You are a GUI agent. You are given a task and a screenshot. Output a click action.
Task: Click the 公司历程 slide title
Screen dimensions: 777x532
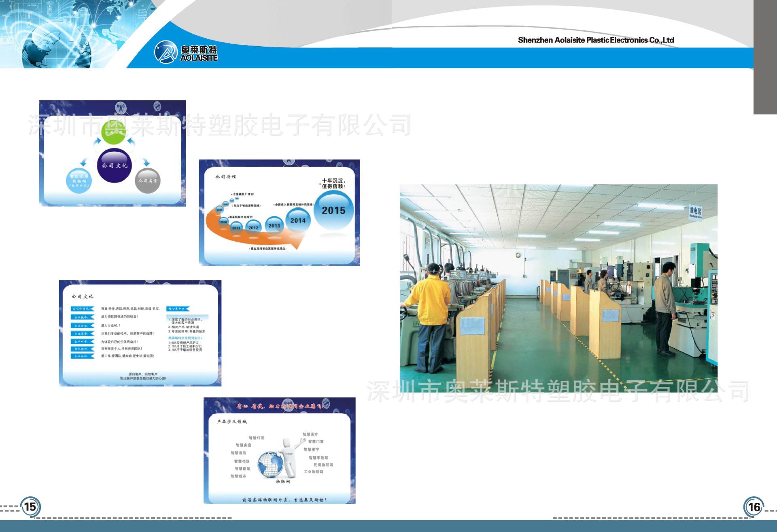pos(225,177)
